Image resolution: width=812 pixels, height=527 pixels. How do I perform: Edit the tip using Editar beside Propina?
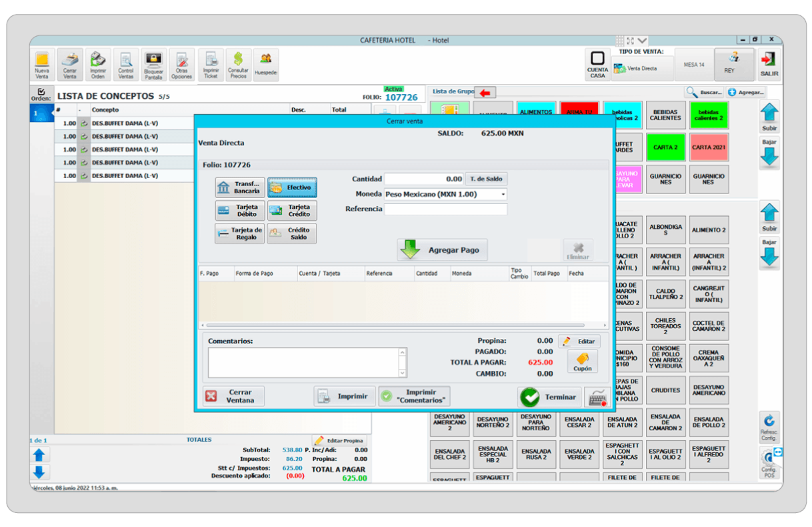(579, 341)
